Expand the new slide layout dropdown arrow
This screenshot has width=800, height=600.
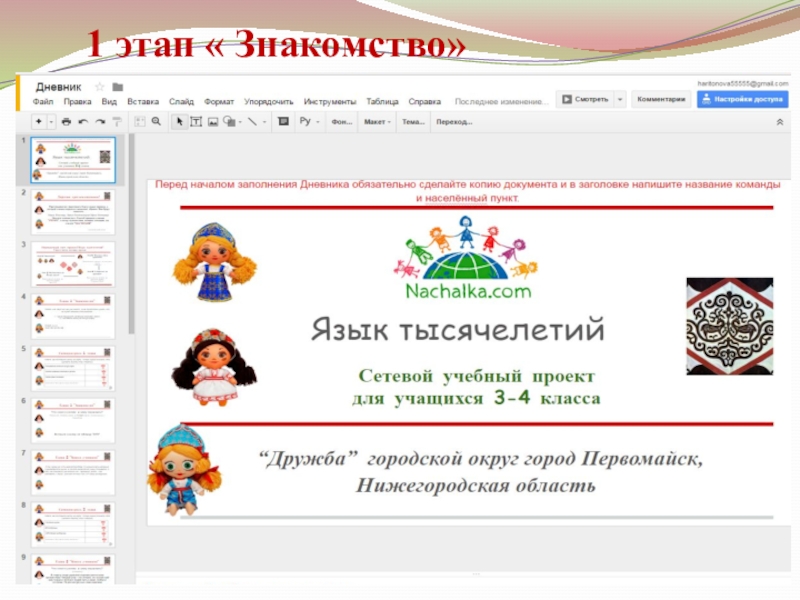pos(51,121)
